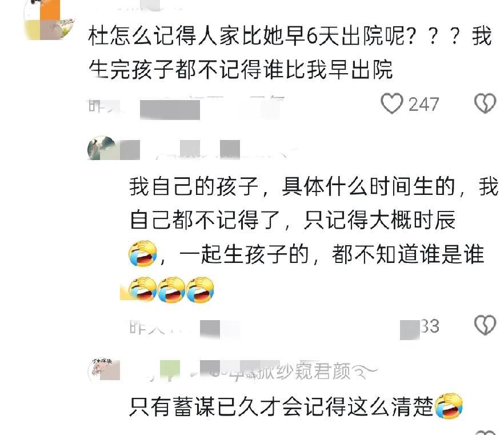Open avatar of the second commenter
The height and width of the screenshot is (435, 504).
[102, 148]
